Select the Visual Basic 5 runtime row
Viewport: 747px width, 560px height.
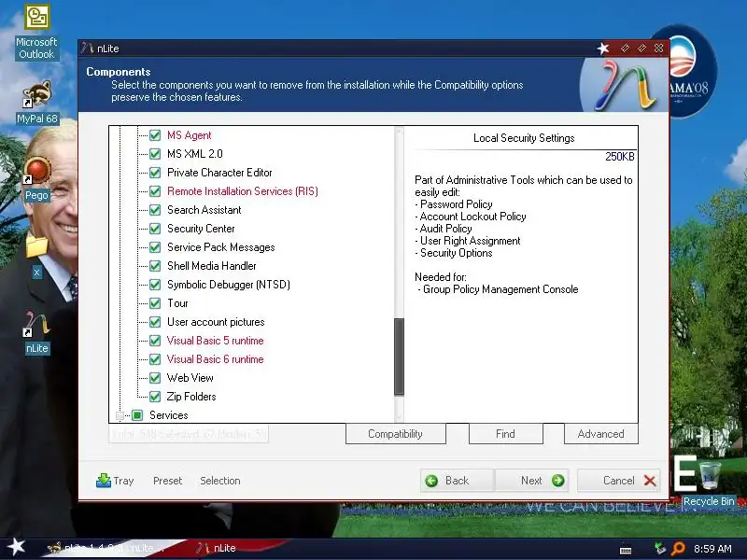216,341
